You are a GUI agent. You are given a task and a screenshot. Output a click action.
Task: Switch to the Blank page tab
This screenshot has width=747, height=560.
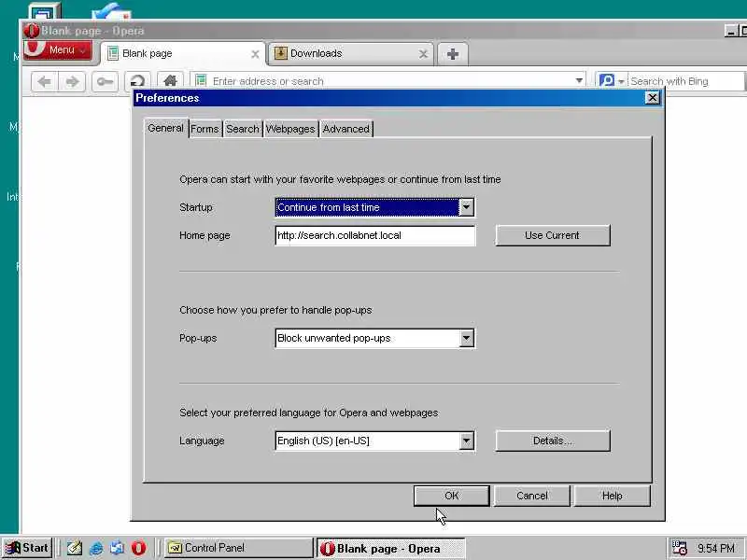(x=183, y=53)
